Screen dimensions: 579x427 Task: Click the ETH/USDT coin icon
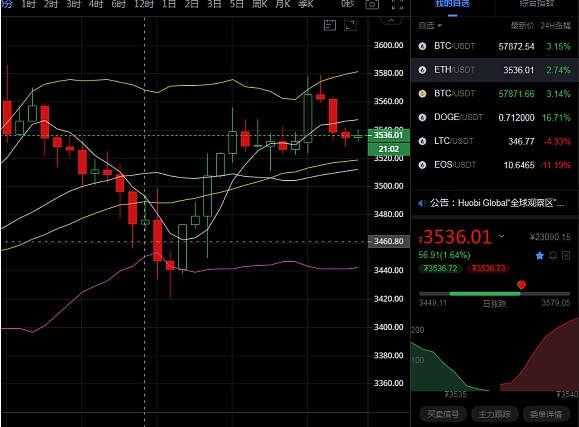[422, 70]
